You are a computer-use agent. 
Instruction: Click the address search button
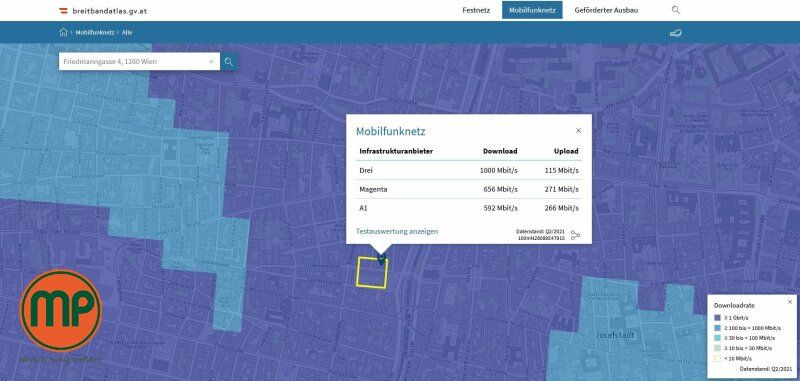(229, 62)
